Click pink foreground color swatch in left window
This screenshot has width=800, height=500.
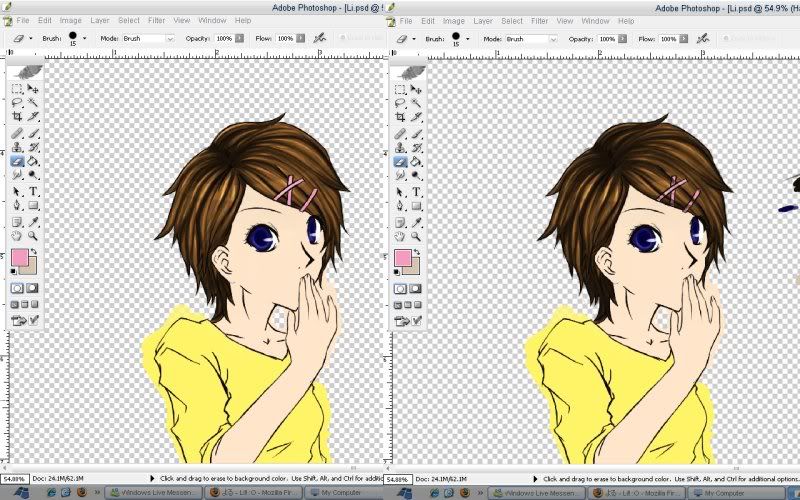point(19,258)
